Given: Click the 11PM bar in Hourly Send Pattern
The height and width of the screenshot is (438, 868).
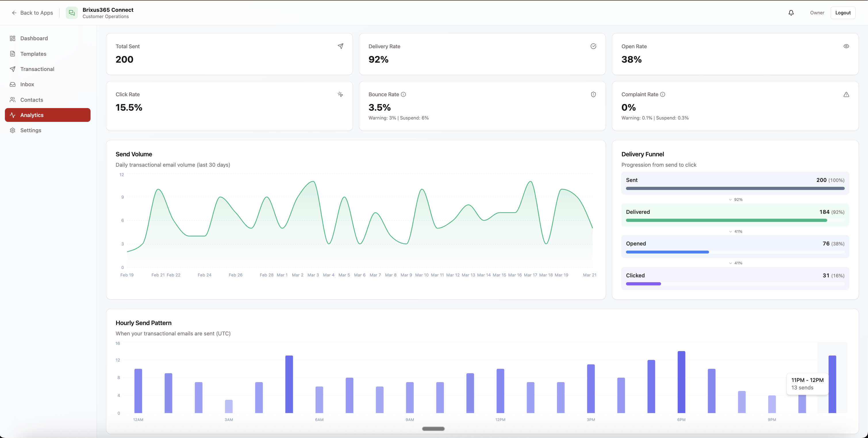Looking at the screenshot, I should [832, 384].
